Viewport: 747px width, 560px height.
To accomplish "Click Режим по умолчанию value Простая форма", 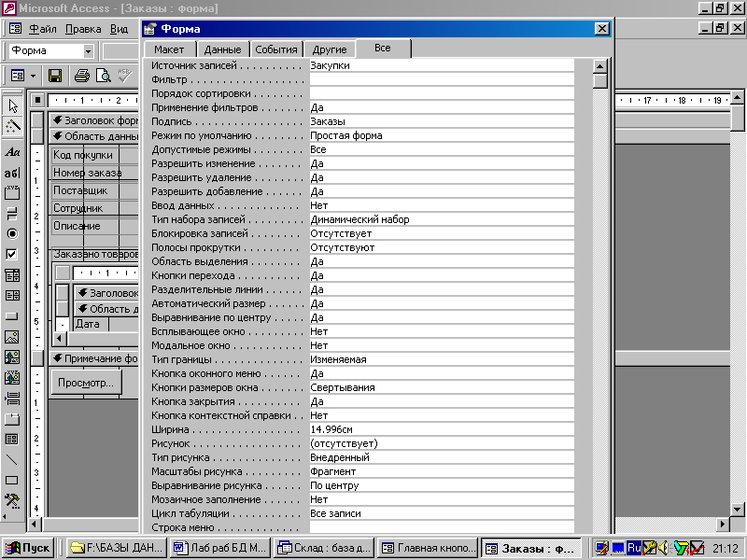I will pyautogui.click(x=442, y=135).
